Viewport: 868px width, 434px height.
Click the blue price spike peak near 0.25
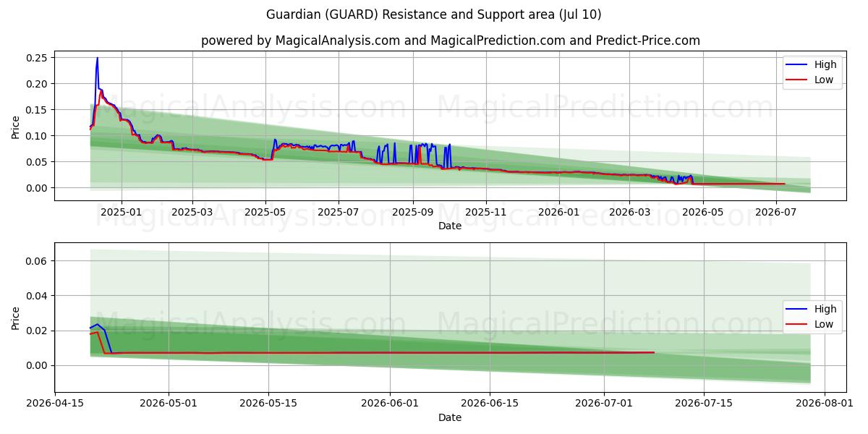(x=97, y=59)
